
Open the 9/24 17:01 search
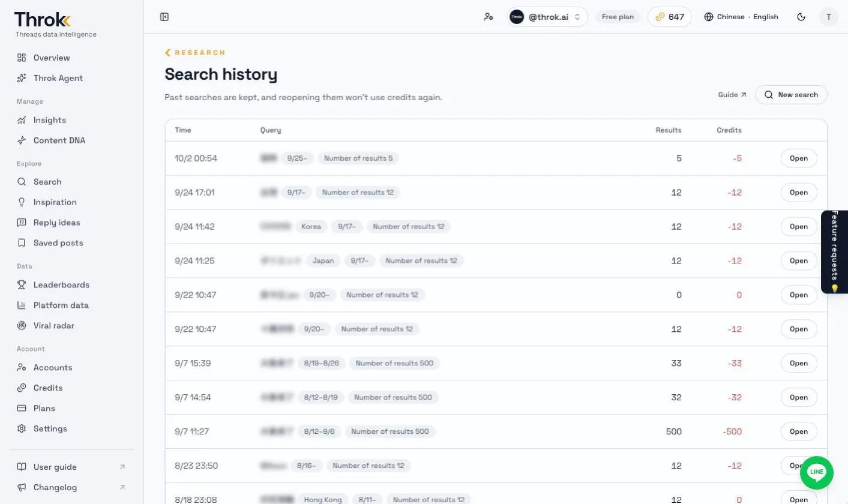point(799,193)
